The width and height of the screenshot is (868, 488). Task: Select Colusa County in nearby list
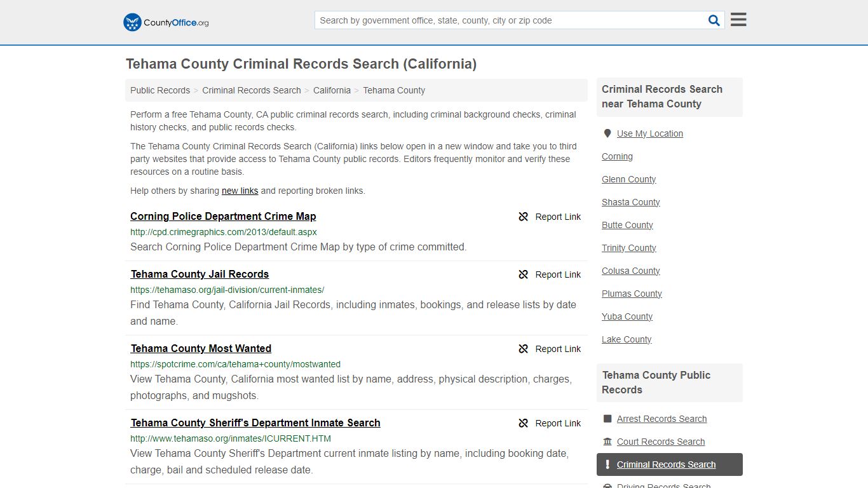630,271
